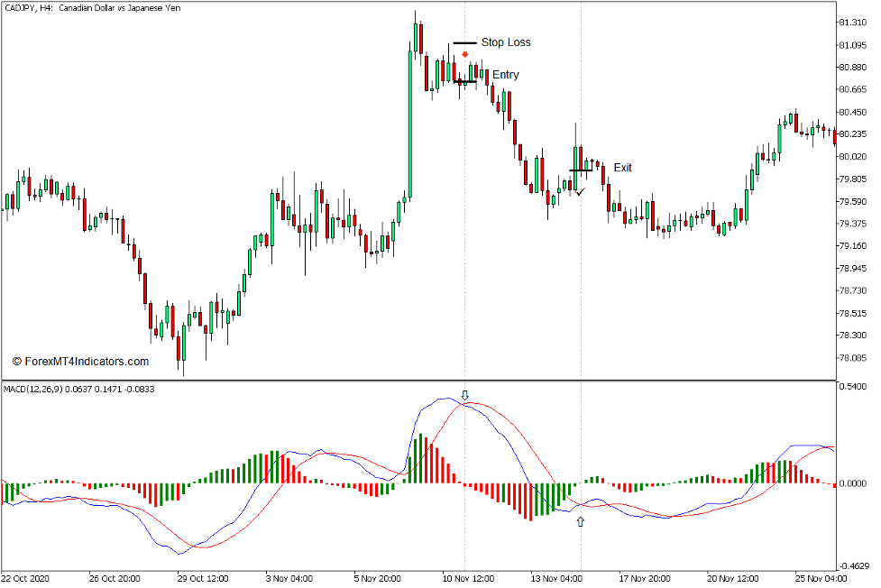Click the Stop Loss text label
Image resolution: width=881 pixels, height=588 pixels.
click(x=507, y=41)
